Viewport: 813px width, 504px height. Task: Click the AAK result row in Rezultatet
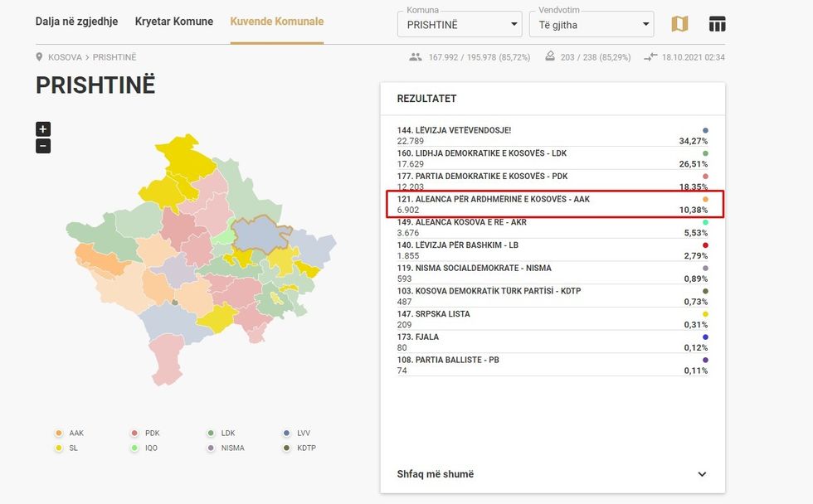coord(552,205)
